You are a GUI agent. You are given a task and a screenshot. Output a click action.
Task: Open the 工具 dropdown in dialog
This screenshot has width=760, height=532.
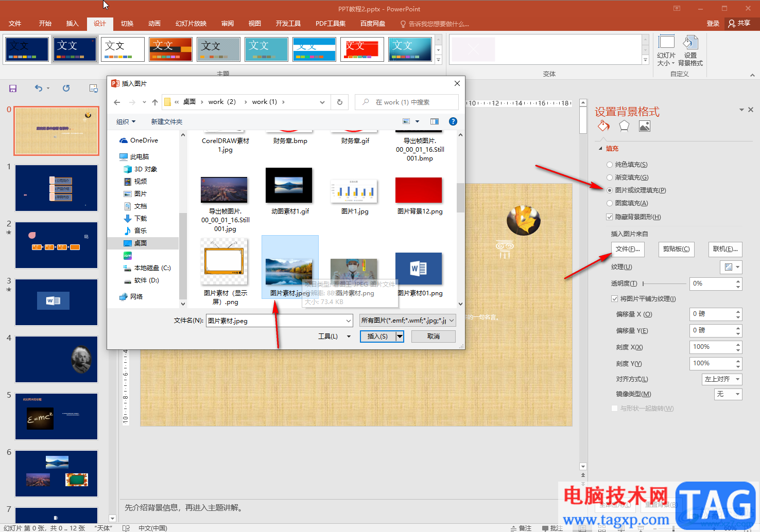[334, 336]
